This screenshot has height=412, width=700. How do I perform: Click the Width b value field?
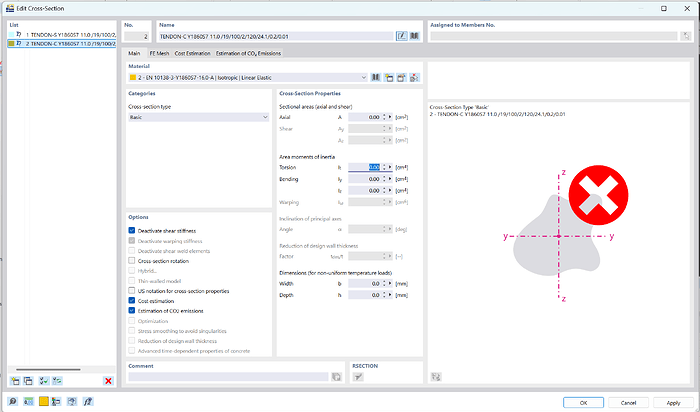pyautogui.click(x=364, y=283)
